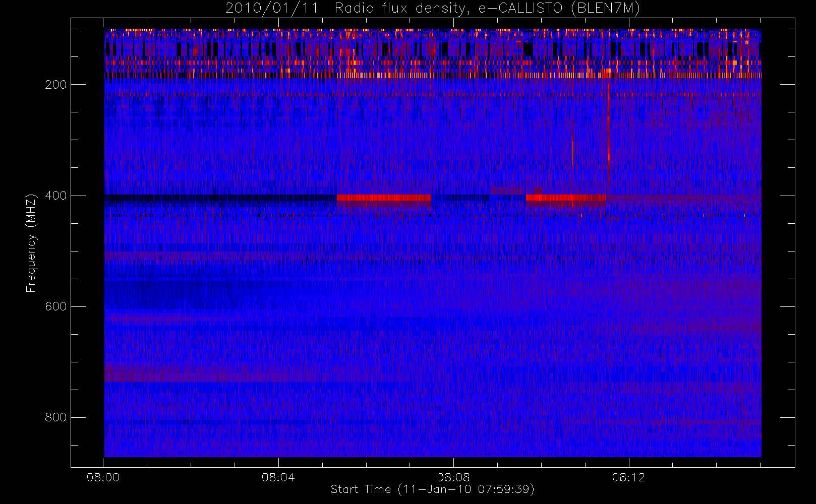The width and height of the screenshot is (816, 504).
Task: Click the 600 frequency tick label
Action: coord(55,306)
